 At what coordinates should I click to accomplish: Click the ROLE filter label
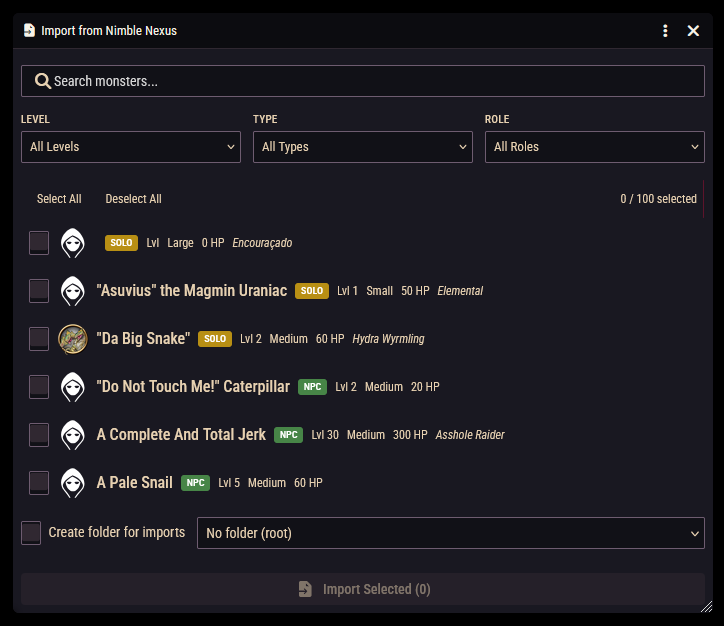click(x=497, y=119)
